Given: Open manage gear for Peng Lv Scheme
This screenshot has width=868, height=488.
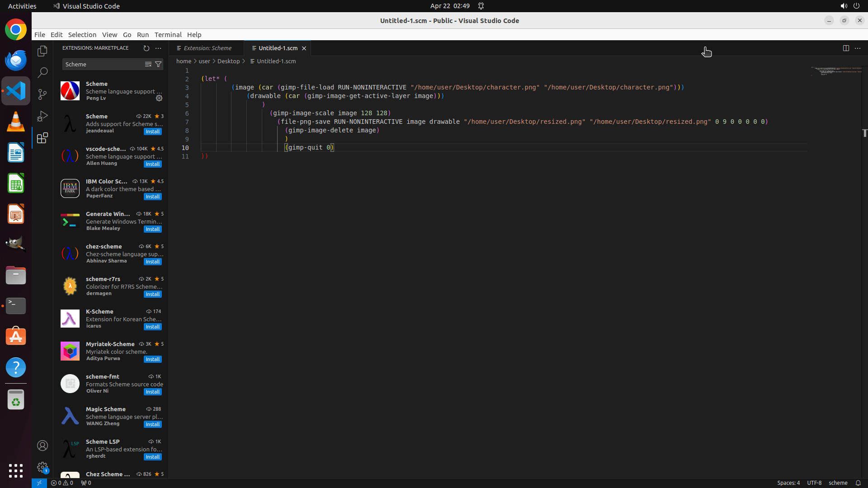Looking at the screenshot, I should click(159, 98).
